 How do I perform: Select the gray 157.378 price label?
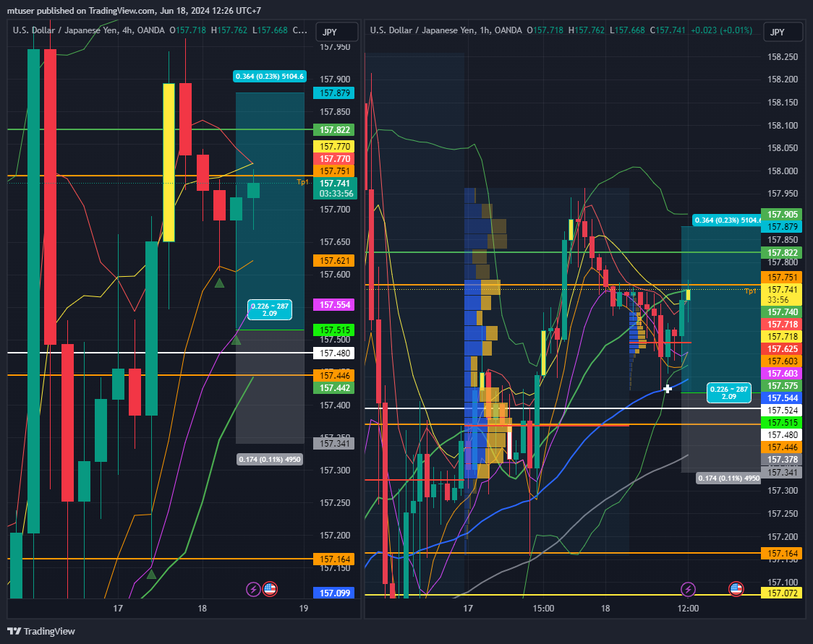(782, 460)
